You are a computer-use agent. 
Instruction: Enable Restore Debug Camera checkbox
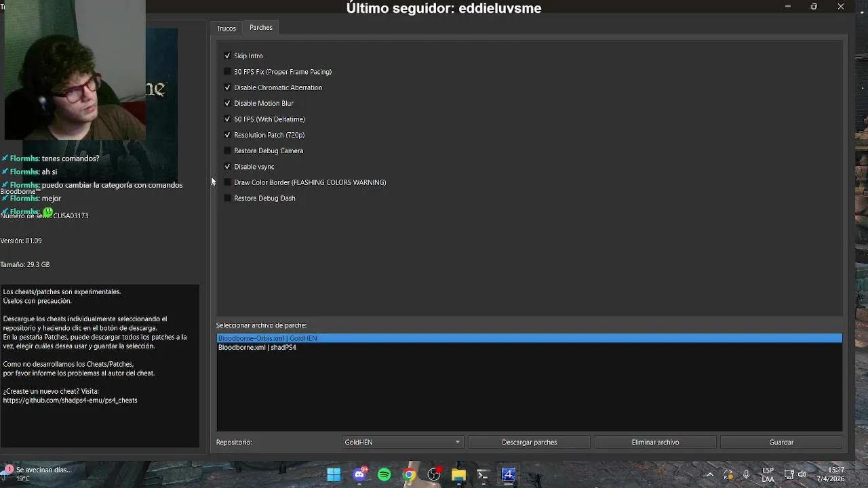pyautogui.click(x=227, y=150)
